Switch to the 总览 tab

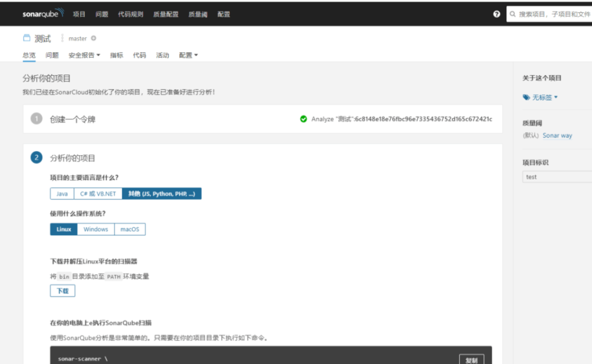point(29,55)
